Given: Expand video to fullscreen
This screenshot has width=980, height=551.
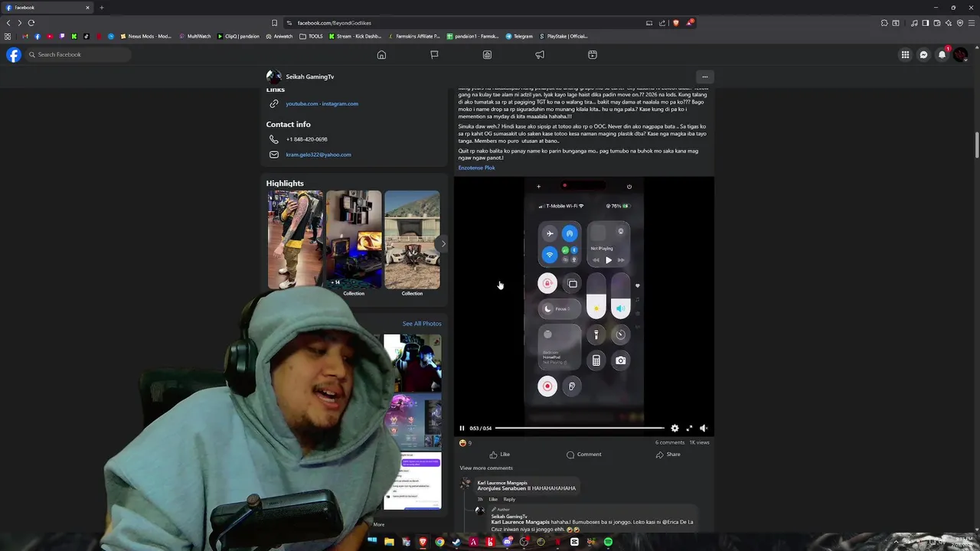Looking at the screenshot, I should (689, 429).
